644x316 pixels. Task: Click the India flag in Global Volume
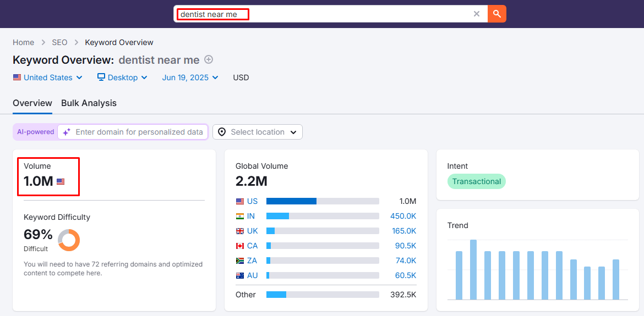(240, 216)
